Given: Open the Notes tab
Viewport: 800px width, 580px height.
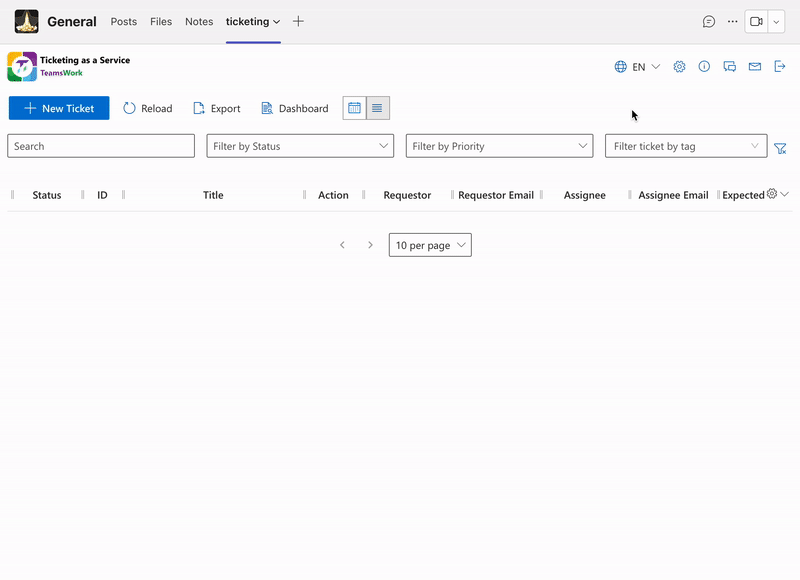Looking at the screenshot, I should [199, 21].
